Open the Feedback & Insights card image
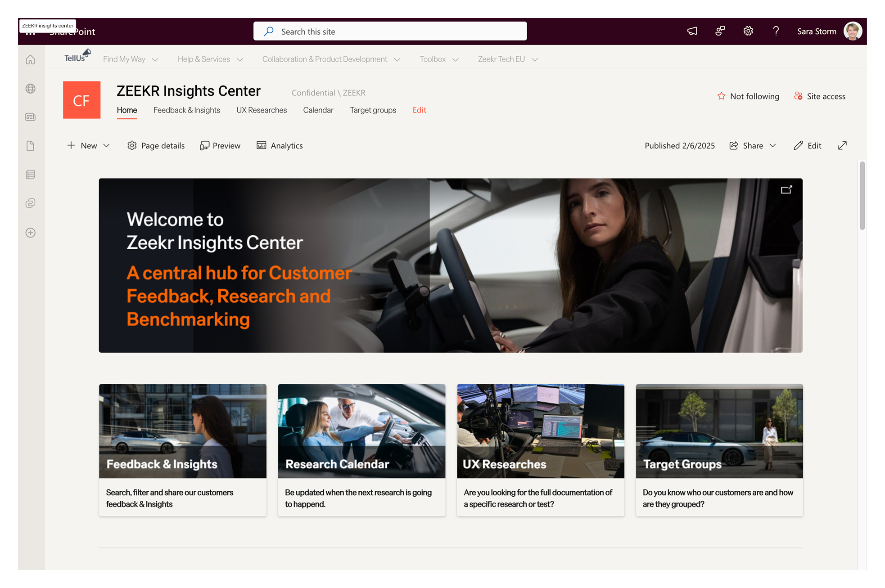This screenshot has height=588, width=885. coord(183,431)
